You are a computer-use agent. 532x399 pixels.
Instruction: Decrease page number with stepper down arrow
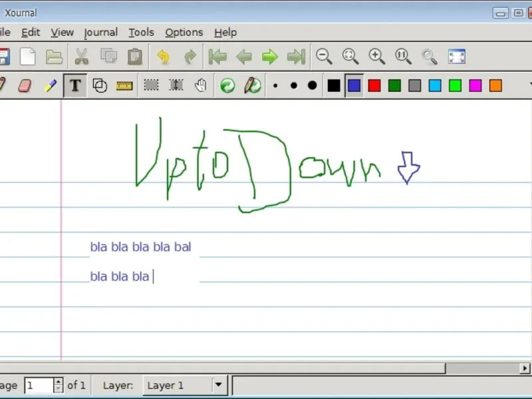[59, 389]
